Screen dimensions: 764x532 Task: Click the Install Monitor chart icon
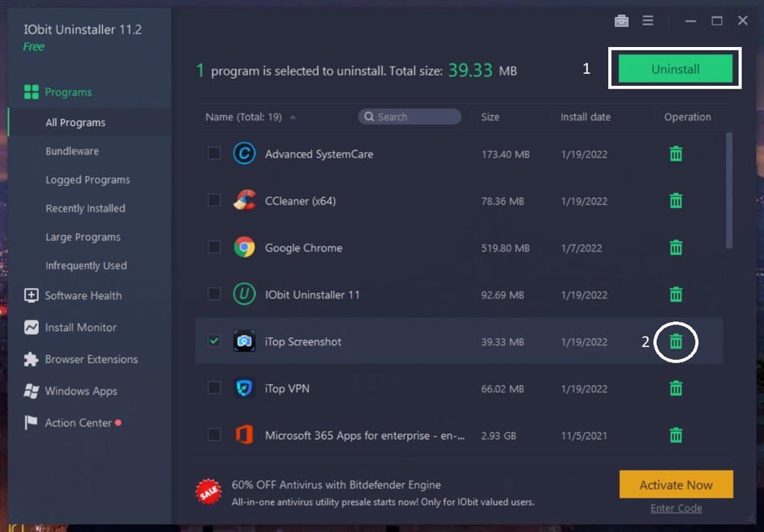31,328
